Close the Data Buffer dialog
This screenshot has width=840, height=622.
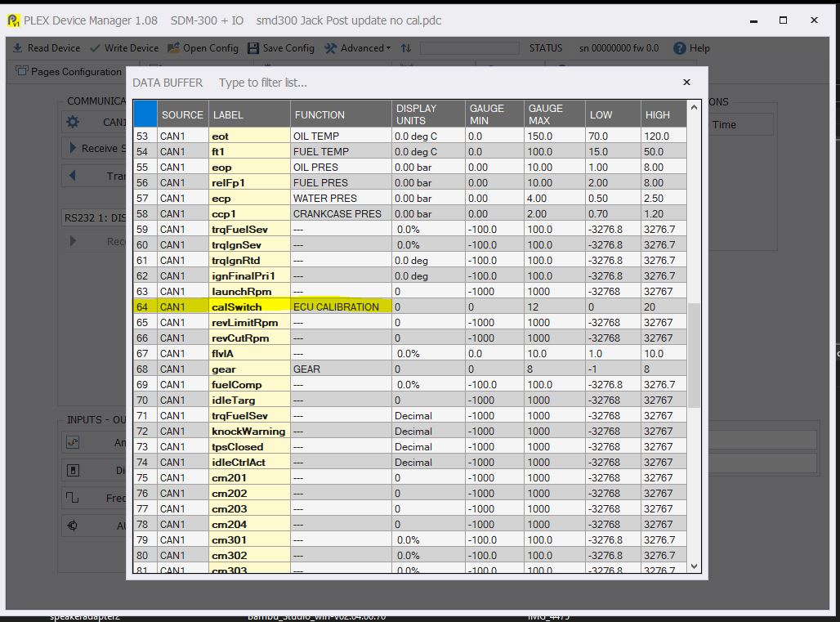click(686, 83)
